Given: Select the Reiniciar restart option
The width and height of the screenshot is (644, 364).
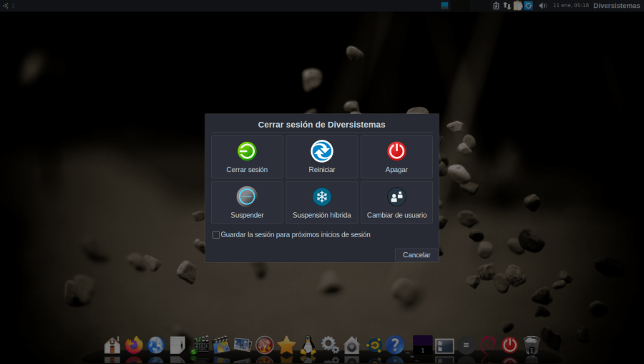Looking at the screenshot, I should [322, 151].
